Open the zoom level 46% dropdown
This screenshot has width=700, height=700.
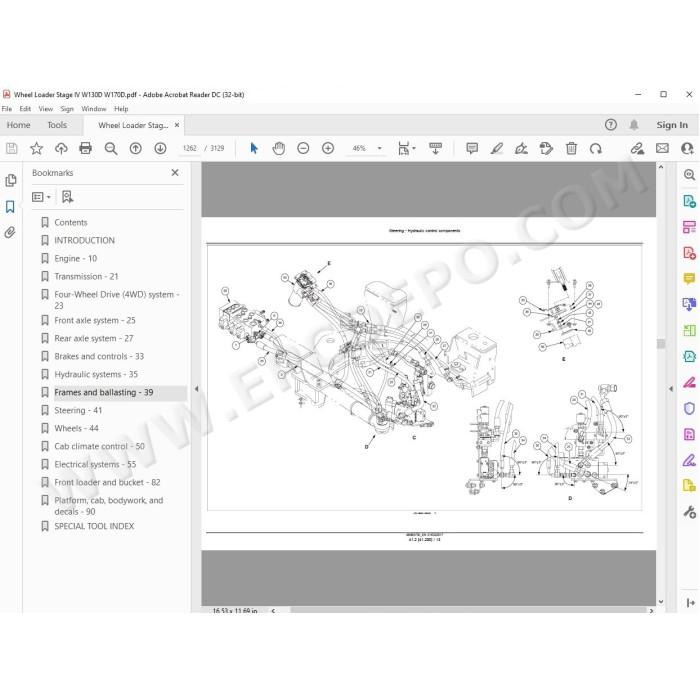(x=379, y=148)
